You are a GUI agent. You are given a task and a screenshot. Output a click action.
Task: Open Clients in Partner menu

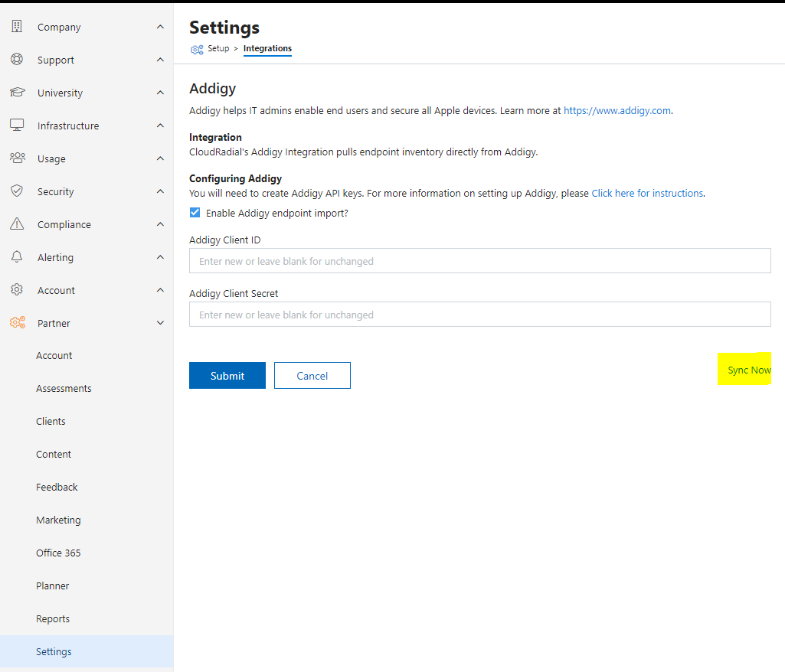(51, 421)
